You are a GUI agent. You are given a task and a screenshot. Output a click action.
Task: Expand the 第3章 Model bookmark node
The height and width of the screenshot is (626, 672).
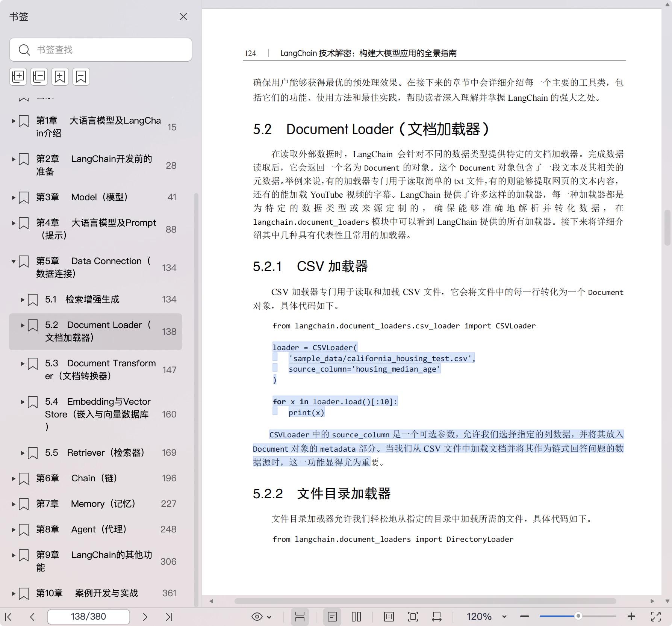14,198
